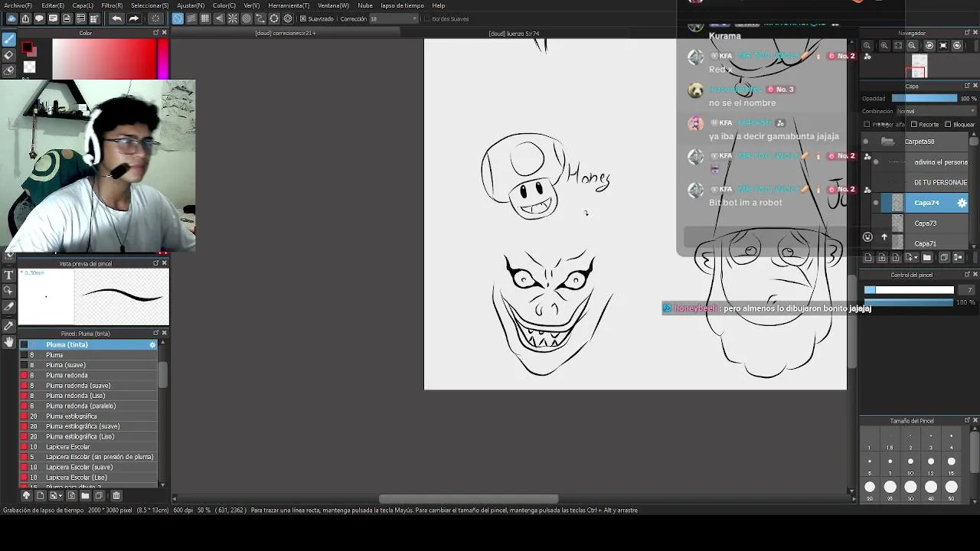Turn off snap with the highlighted snap icon
Image resolution: width=980 pixels, height=551 pixels.
178,18
